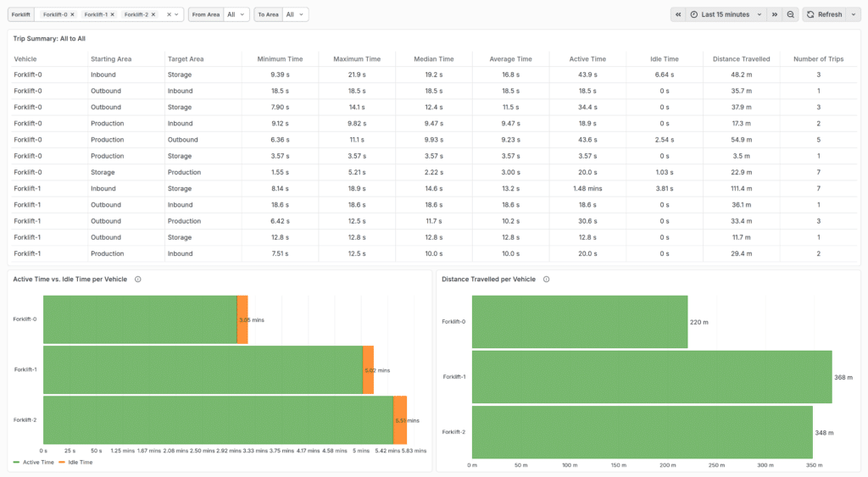Screen dimensions: 868x477
Task: Select the 11.7 m Distance Travelled cell
Action: pyautogui.click(x=741, y=237)
